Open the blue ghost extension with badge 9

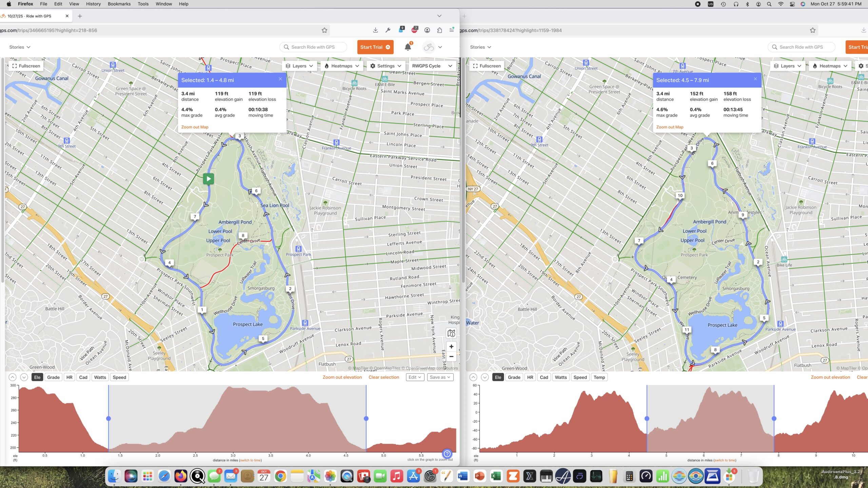point(401,30)
